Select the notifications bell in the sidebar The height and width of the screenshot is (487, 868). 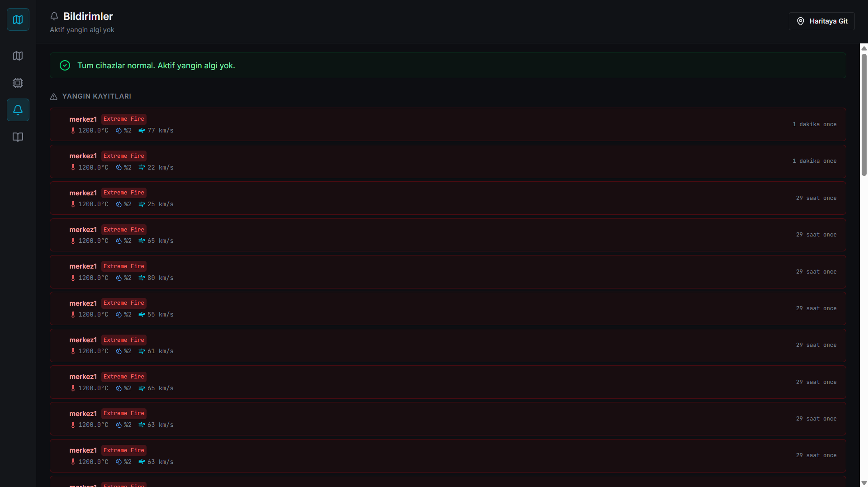(x=18, y=110)
